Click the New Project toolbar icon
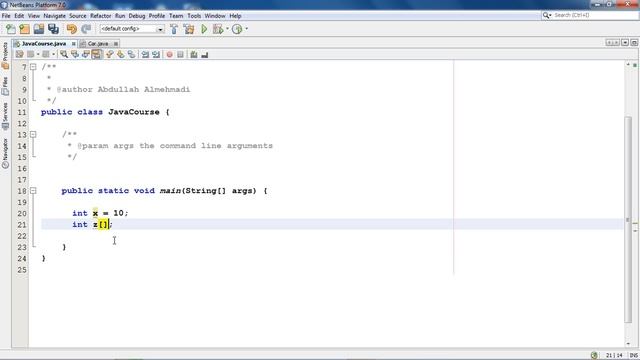The height and width of the screenshot is (360, 640). 24,29
